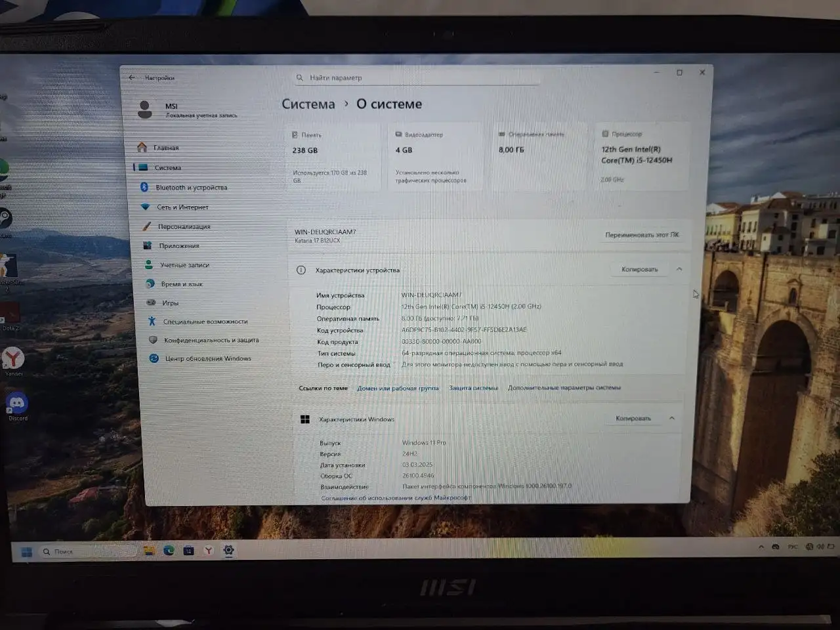Launch Microsoft Edge from the taskbar
The height and width of the screenshot is (630, 840).
169,551
